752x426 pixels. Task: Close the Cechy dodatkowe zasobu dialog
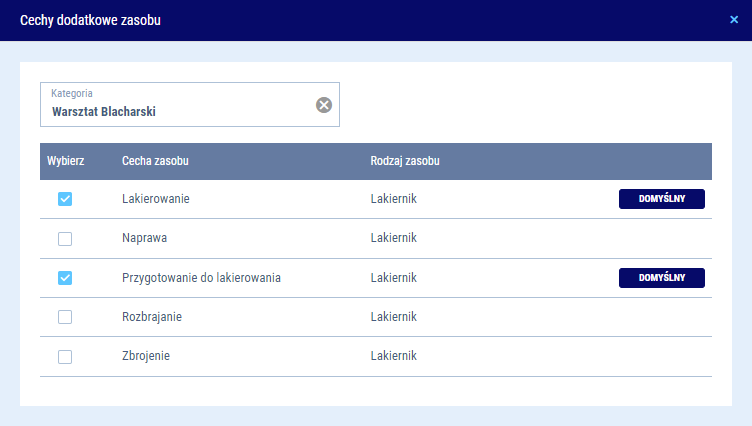[x=734, y=20]
